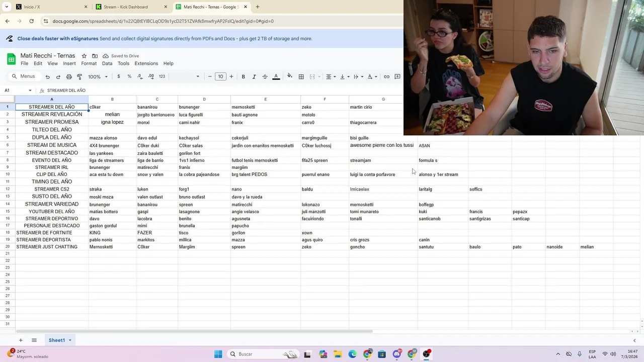This screenshot has width=644, height=362.
Task: Click the Move to folder icon
Action: tap(95, 56)
